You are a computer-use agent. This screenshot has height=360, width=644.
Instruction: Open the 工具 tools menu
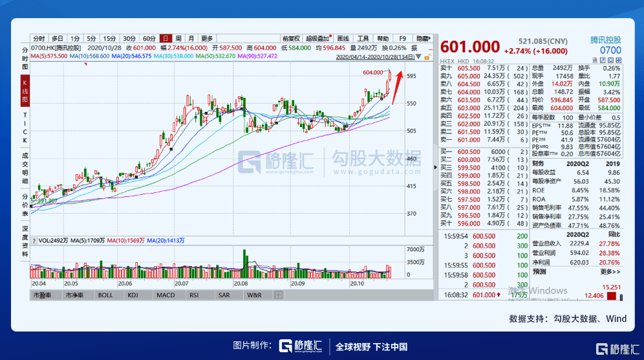point(363,38)
